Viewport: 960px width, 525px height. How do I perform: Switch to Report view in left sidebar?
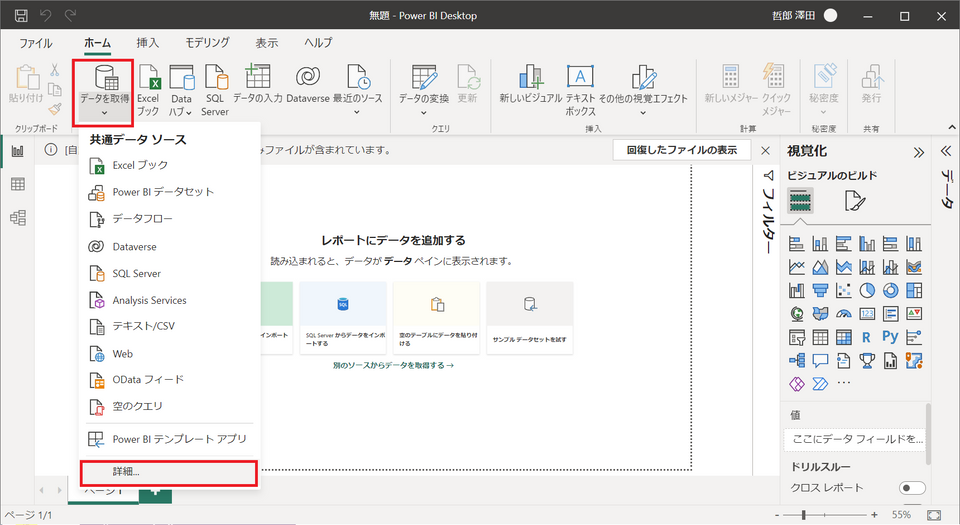coord(18,151)
